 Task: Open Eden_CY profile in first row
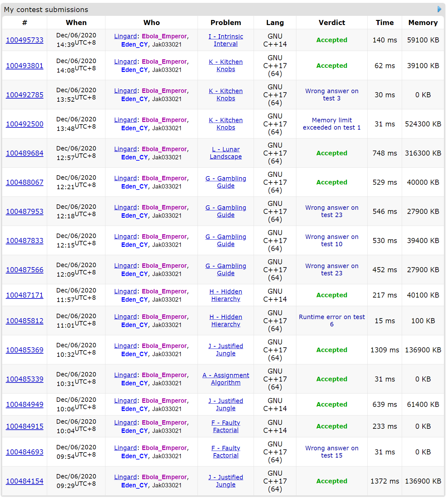(135, 45)
